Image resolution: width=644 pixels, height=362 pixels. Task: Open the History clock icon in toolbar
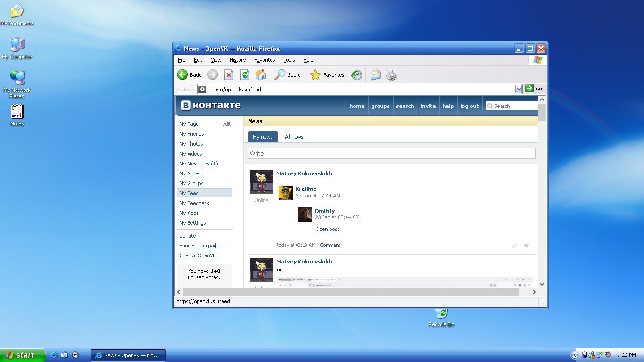tap(356, 75)
